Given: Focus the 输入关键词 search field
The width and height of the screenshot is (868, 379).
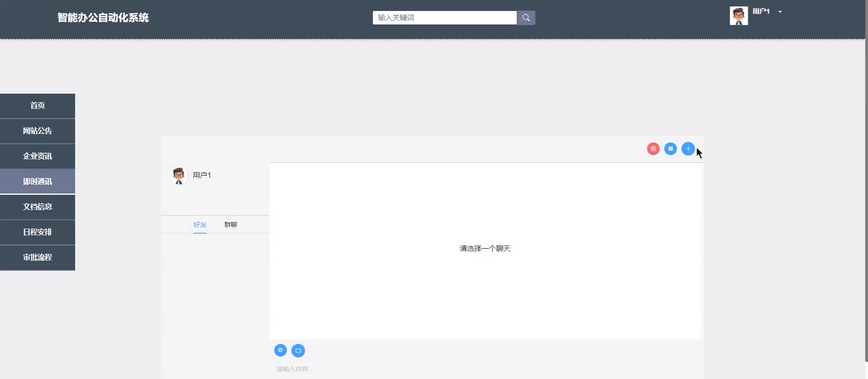Looking at the screenshot, I should click(x=444, y=18).
